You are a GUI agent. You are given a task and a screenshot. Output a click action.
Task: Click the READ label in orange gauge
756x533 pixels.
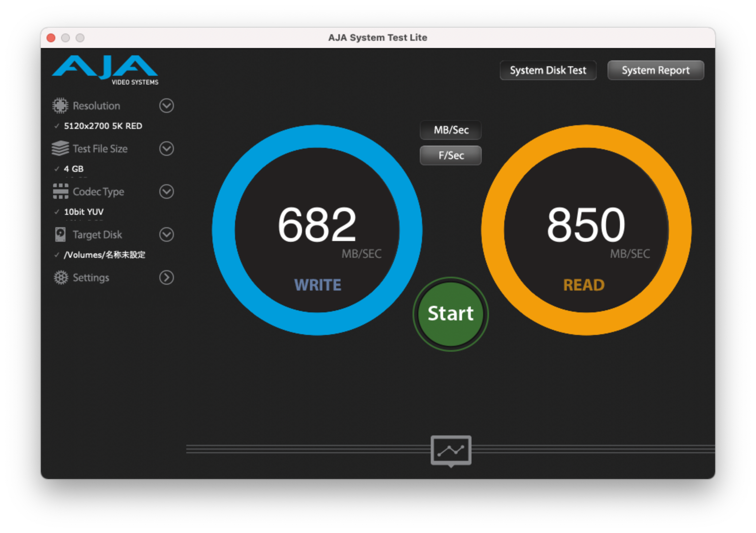584,285
